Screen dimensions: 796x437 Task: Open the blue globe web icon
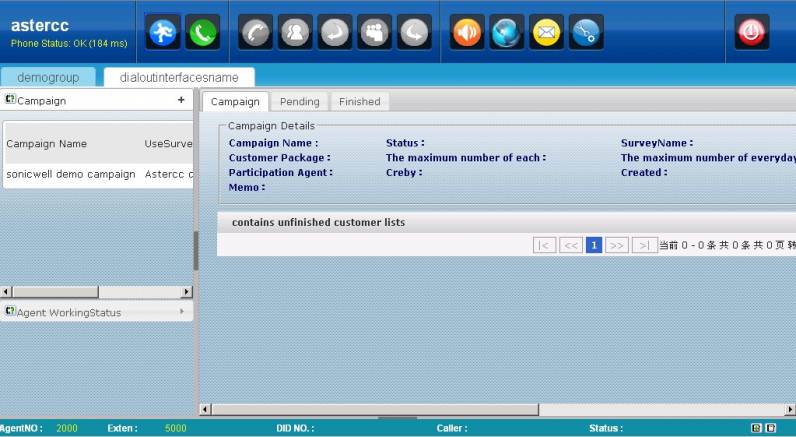point(507,32)
